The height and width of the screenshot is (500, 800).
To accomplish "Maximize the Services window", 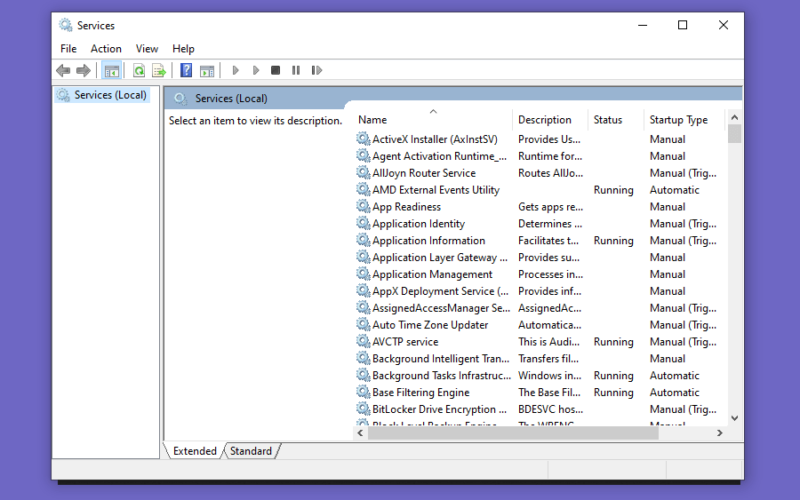I will click(683, 25).
